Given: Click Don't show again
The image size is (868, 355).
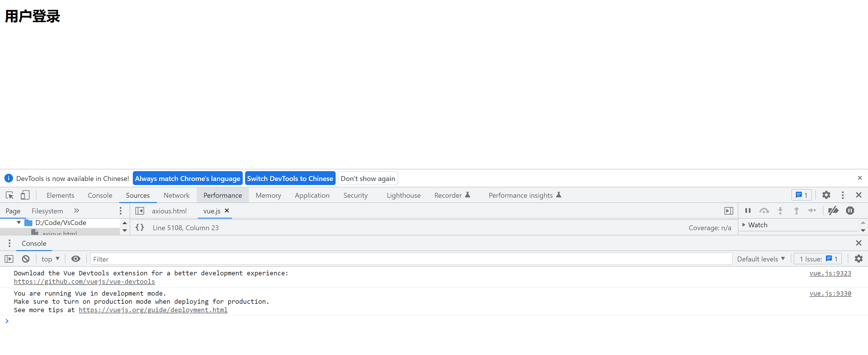Looking at the screenshot, I should pyautogui.click(x=368, y=178).
